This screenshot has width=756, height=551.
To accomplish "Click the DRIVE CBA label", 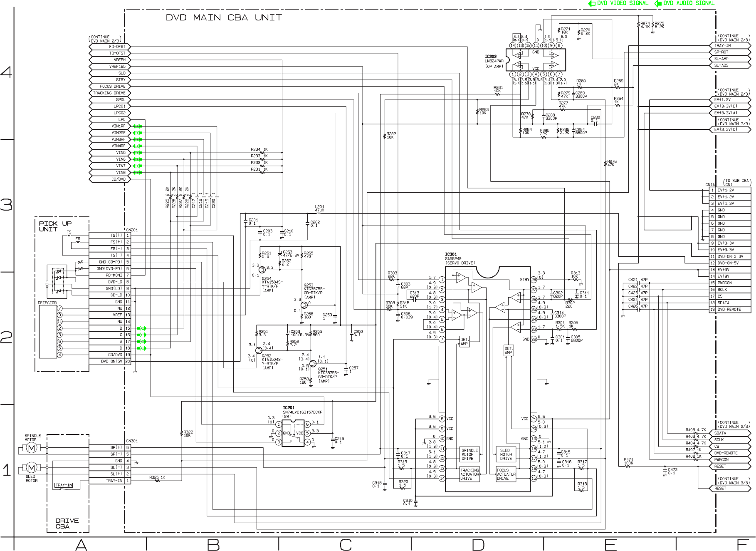I will point(67,523).
